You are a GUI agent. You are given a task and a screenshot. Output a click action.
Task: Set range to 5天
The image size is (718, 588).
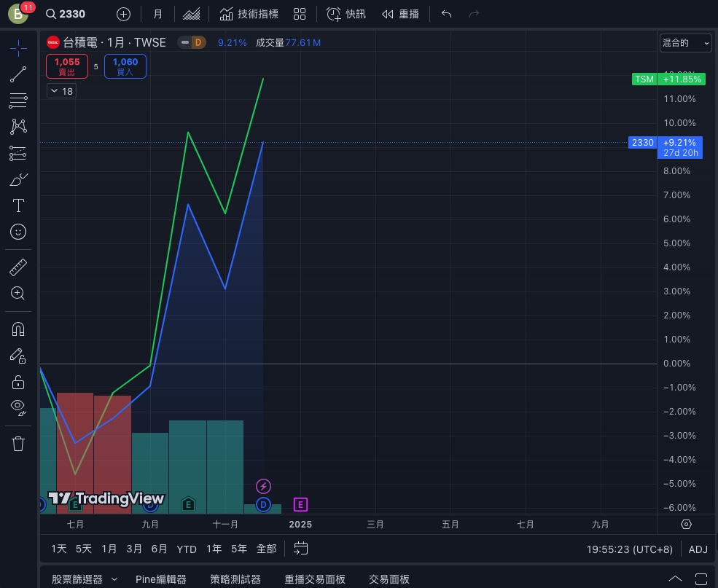pos(84,549)
